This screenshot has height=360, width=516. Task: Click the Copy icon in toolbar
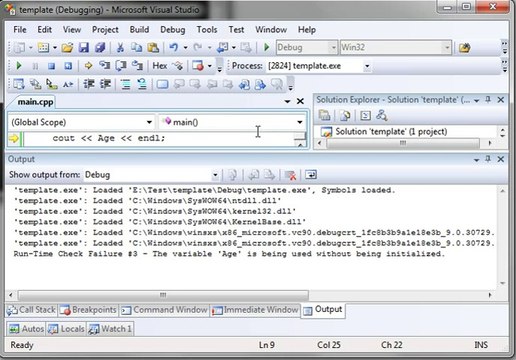136,48
